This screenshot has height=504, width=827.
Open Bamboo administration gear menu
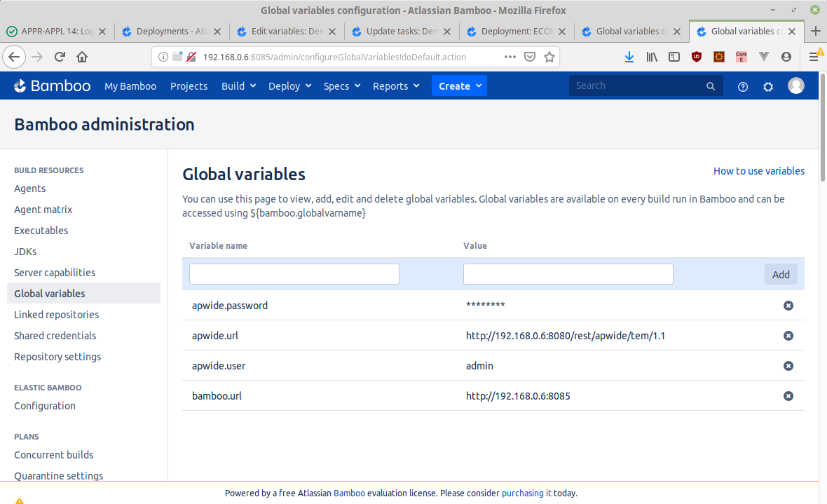(768, 86)
